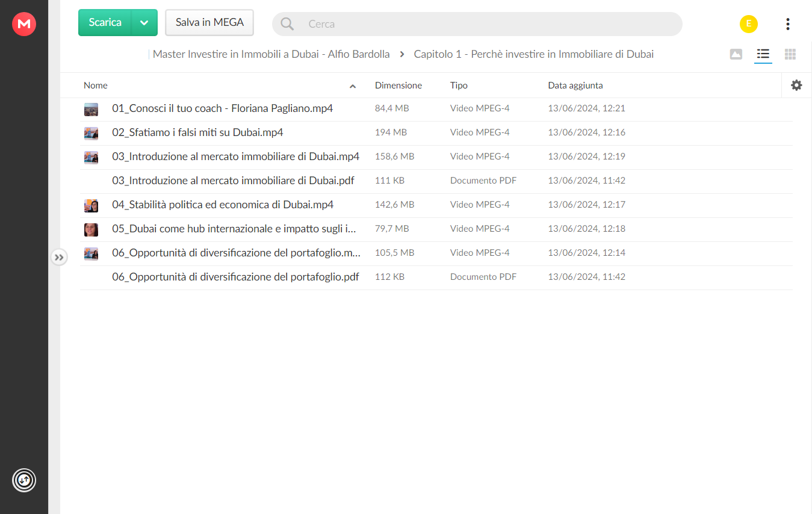Open the MEGA logo home icon
Image resolution: width=812 pixels, height=514 pixels.
tap(24, 24)
